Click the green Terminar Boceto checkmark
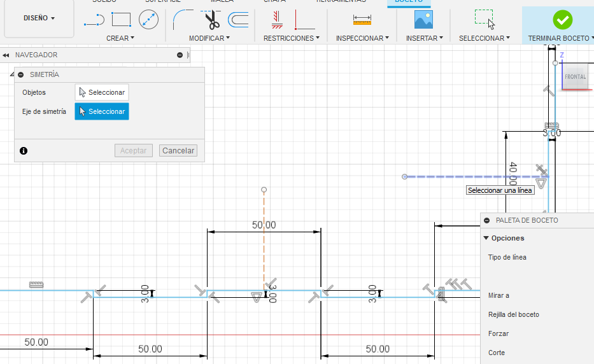 pyautogui.click(x=563, y=20)
